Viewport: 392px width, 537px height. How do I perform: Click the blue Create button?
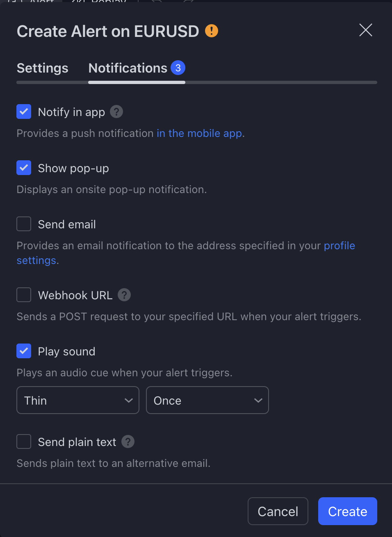pyautogui.click(x=348, y=511)
